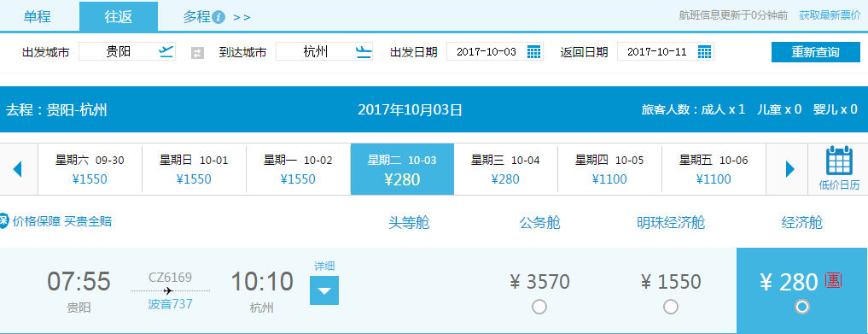Swap departure and arrival cities icon

click(x=197, y=53)
